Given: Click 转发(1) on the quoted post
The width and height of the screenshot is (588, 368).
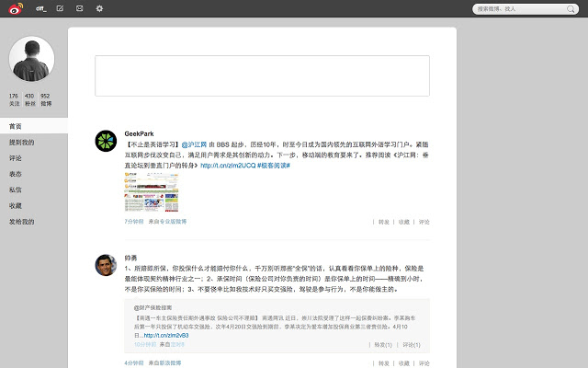Looking at the screenshot, I should (383, 345).
